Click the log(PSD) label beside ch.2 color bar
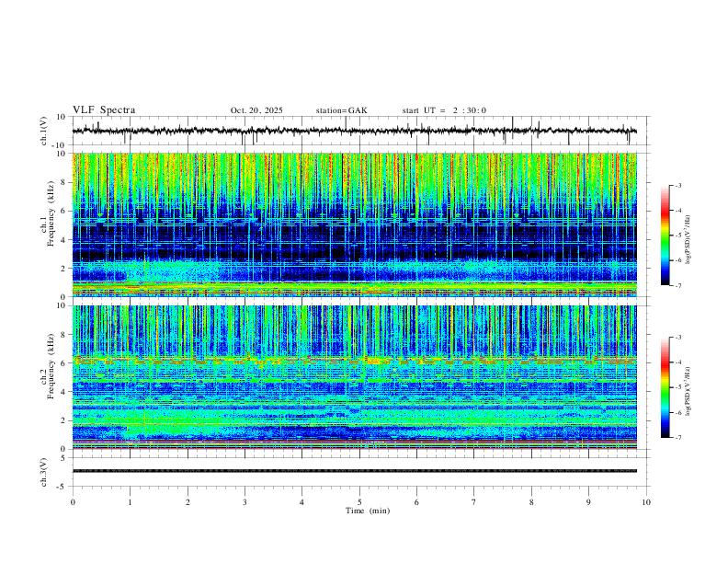The width and height of the screenshot is (728, 563). (688, 391)
